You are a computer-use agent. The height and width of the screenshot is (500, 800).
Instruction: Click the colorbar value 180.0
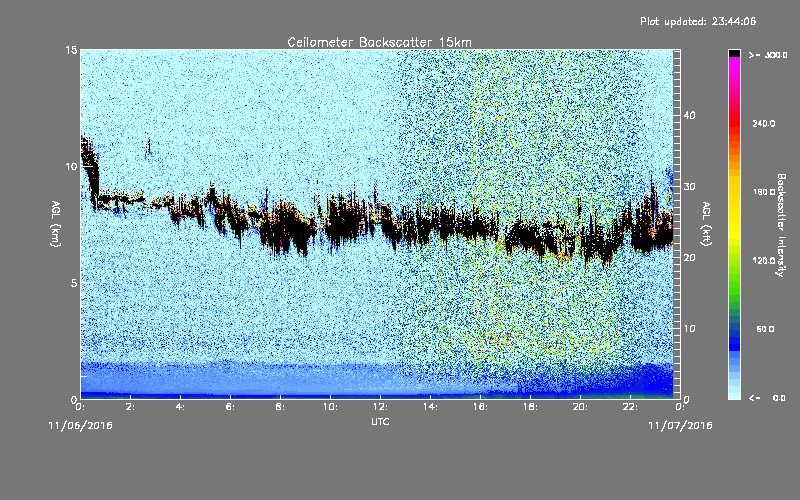click(764, 192)
